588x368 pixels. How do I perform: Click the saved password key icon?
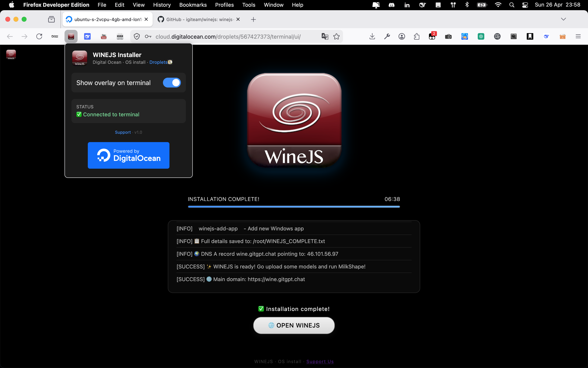[148, 37]
